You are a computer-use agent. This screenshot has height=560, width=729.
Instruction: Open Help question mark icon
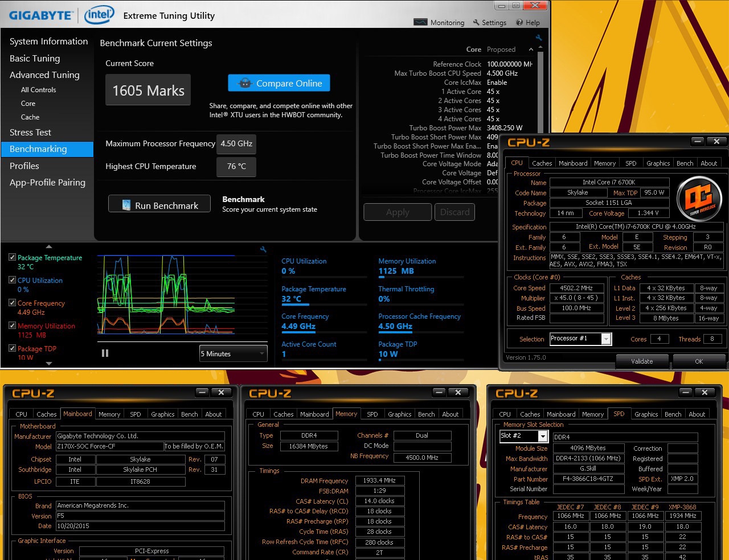(519, 23)
